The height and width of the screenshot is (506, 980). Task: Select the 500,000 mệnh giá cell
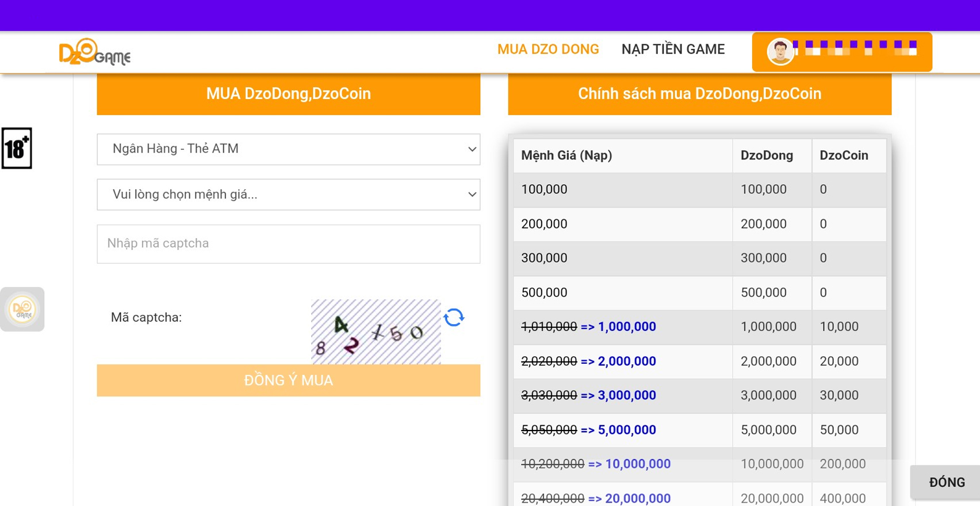[x=623, y=293]
